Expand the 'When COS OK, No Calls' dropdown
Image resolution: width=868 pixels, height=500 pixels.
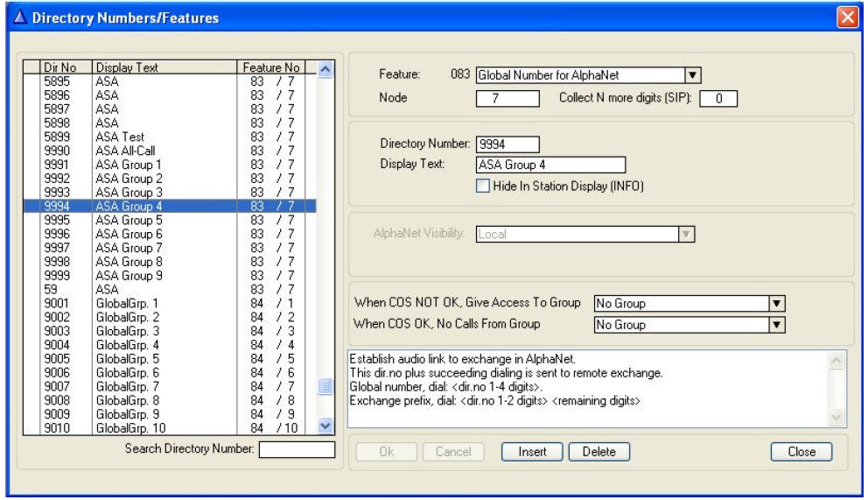(x=773, y=324)
